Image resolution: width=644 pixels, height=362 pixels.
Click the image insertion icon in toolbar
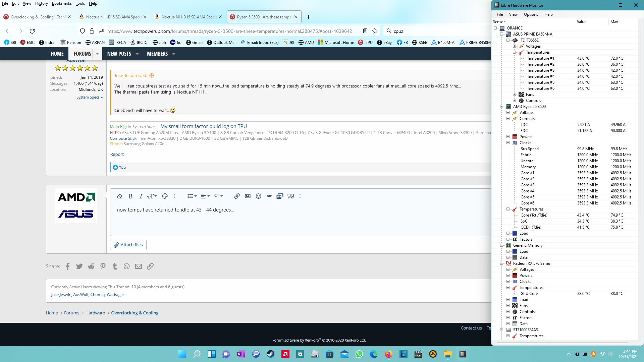click(x=248, y=196)
